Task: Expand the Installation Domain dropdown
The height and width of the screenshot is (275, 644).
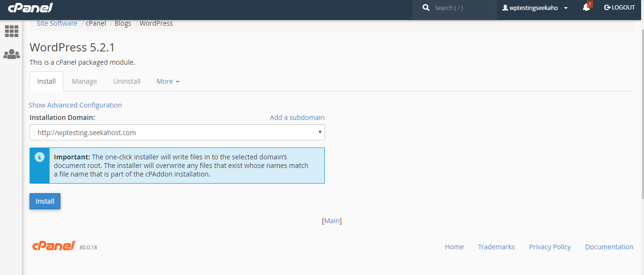Action: [x=177, y=133]
